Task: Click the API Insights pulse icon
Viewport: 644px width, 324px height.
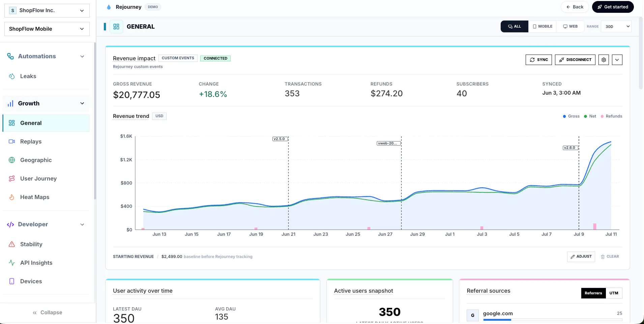Action: pos(12,263)
